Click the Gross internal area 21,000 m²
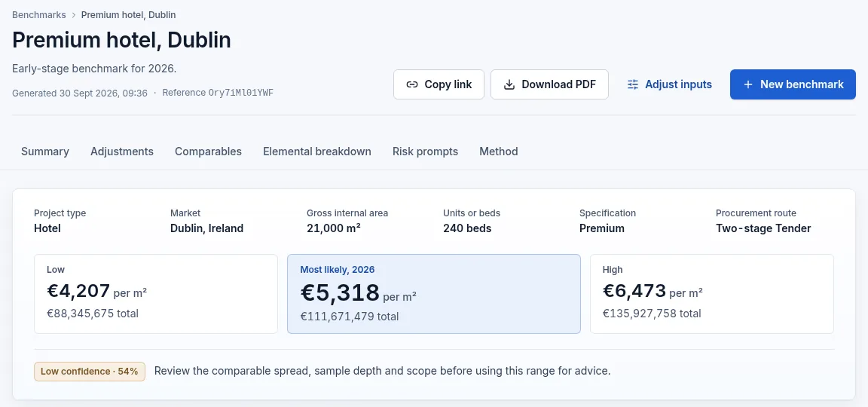This screenshot has height=407, width=868. (x=334, y=228)
